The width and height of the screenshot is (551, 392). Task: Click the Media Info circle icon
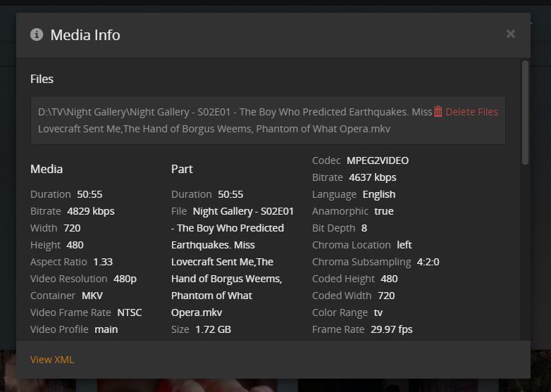(x=37, y=34)
